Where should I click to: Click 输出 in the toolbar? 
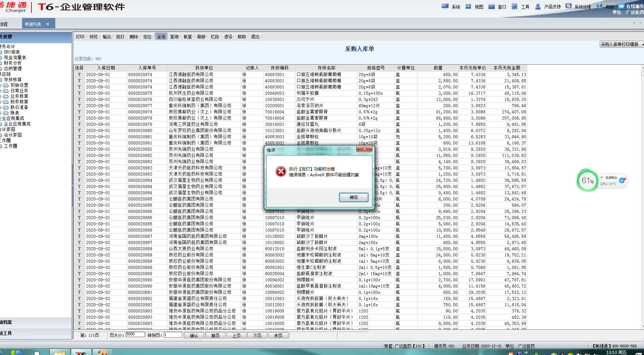(x=107, y=37)
